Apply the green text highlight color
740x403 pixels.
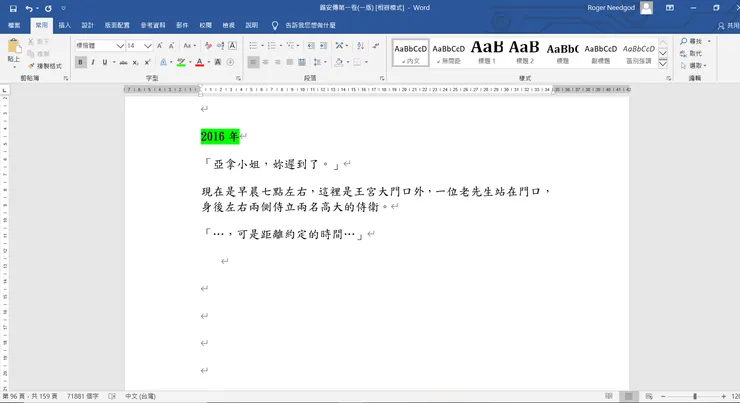tap(181, 62)
